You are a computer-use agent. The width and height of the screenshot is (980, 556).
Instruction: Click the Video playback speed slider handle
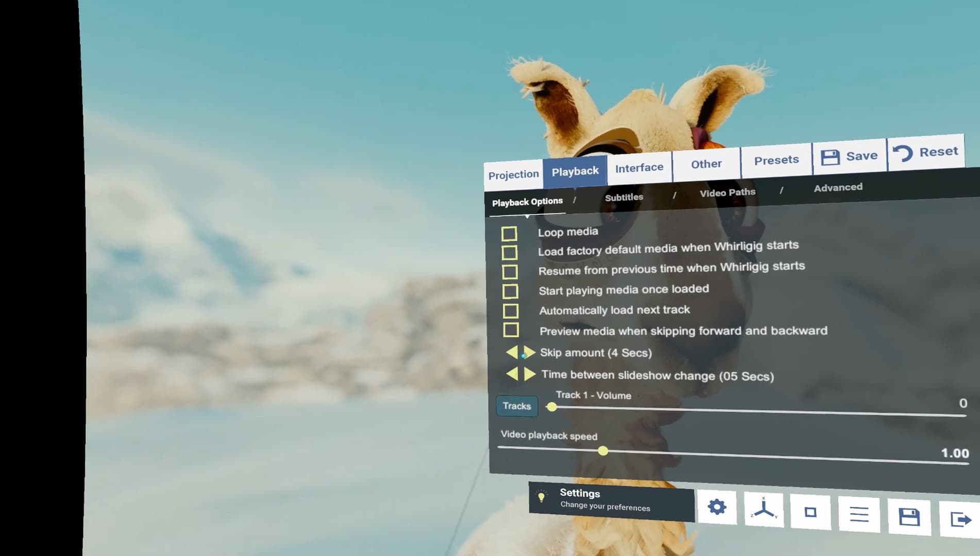tap(603, 451)
